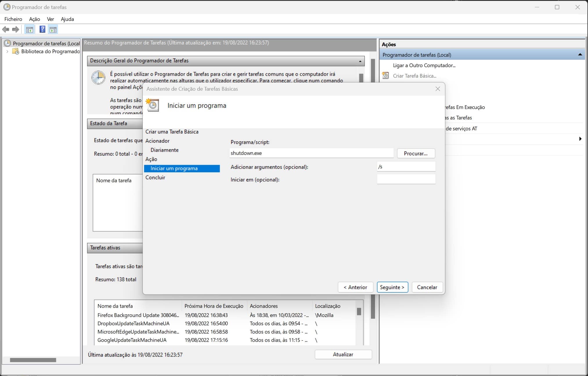Image resolution: width=588 pixels, height=376 pixels.
Task: Expand the actions submenu right arrow
Action: (580, 139)
